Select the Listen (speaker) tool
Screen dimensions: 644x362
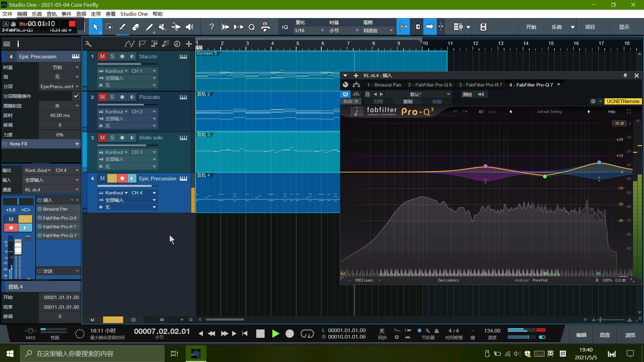tap(190, 27)
